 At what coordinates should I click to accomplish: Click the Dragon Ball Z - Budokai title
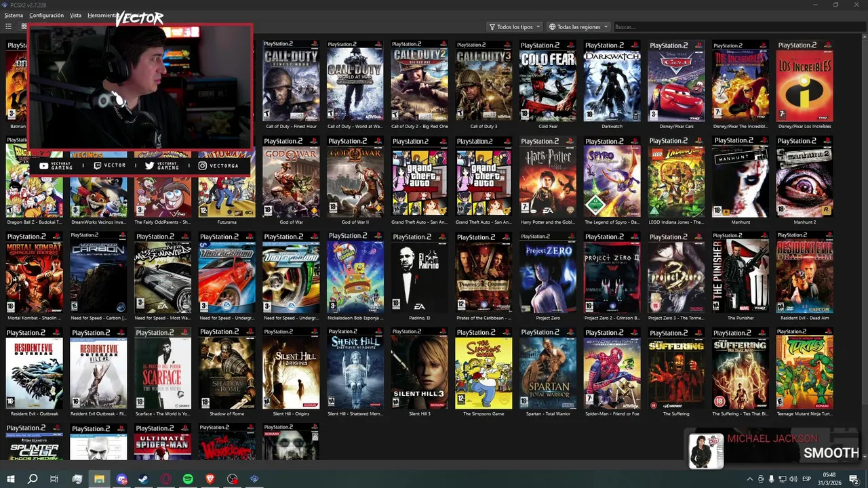click(35, 222)
